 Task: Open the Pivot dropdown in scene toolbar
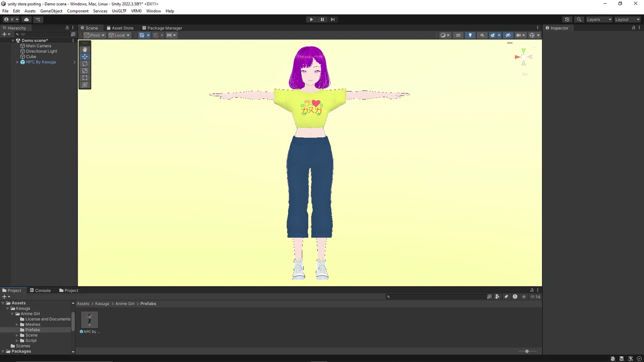pos(94,35)
